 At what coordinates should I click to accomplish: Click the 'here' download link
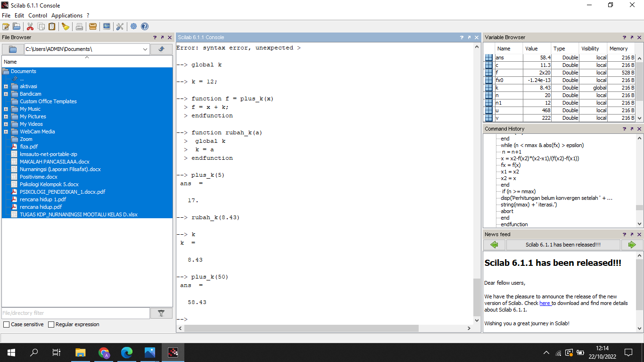click(x=545, y=303)
